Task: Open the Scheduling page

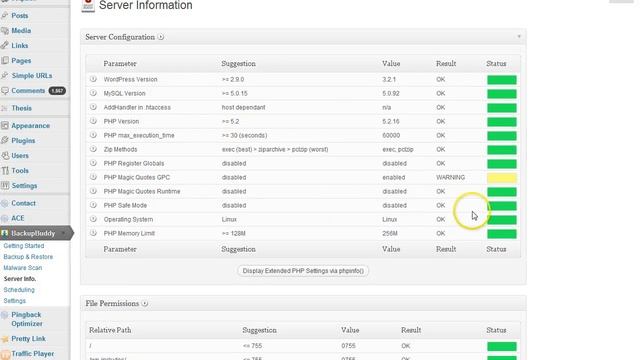Action: tap(19, 290)
